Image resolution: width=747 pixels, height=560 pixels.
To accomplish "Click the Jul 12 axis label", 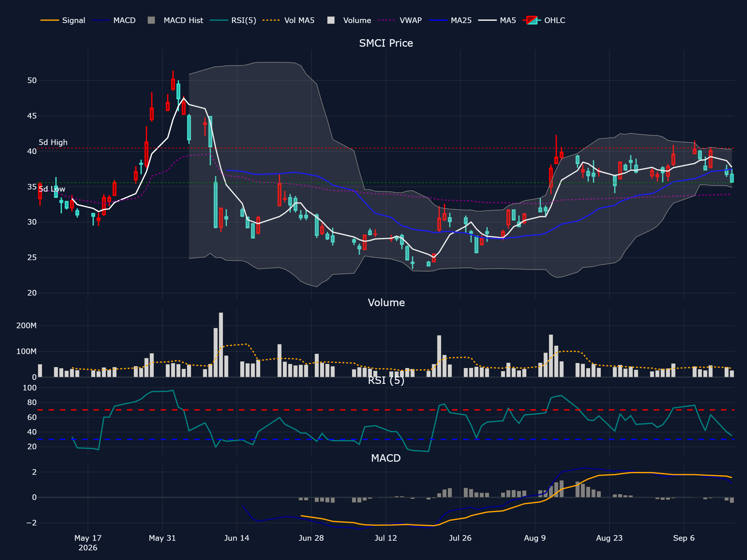I will coord(386,538).
